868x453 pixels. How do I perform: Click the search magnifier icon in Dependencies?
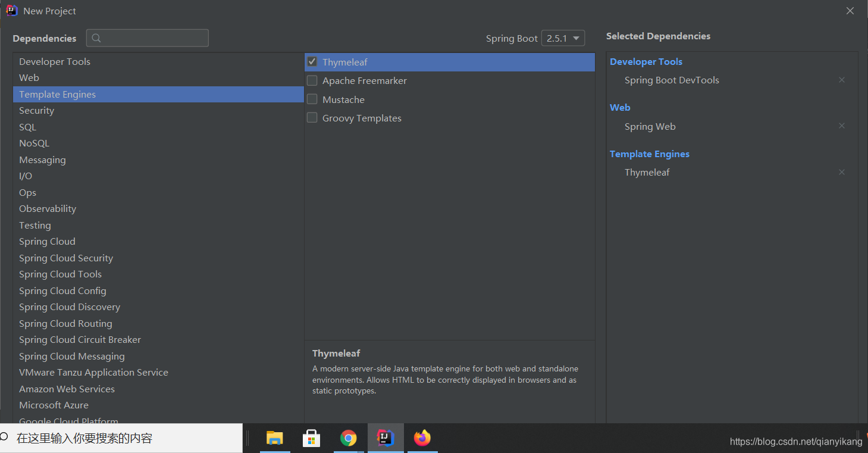pos(96,38)
